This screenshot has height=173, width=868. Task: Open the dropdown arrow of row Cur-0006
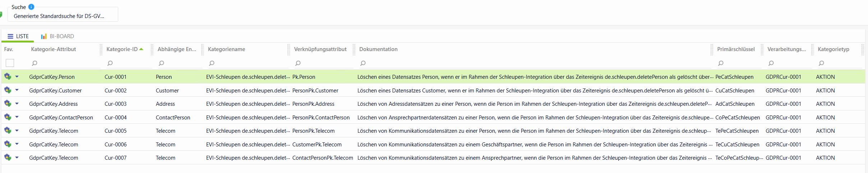click(x=17, y=144)
